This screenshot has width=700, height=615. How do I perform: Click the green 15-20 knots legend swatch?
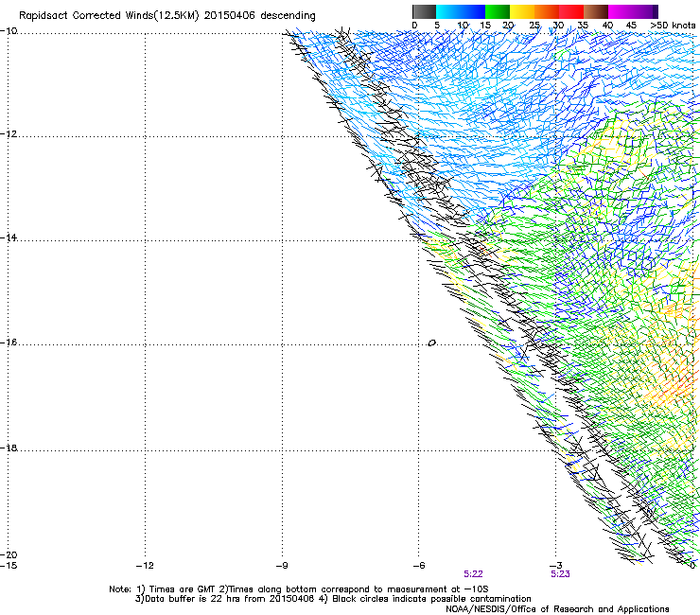tap(498, 11)
